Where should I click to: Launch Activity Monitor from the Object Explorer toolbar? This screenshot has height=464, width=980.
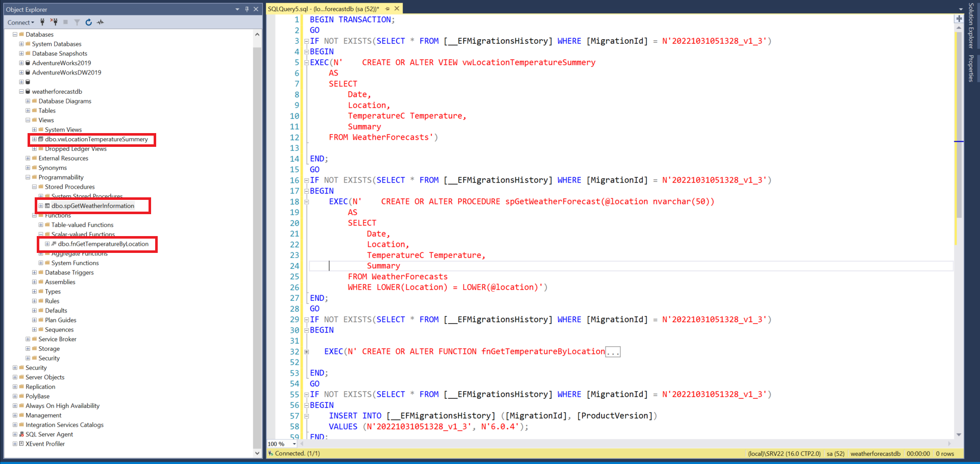[x=100, y=22]
